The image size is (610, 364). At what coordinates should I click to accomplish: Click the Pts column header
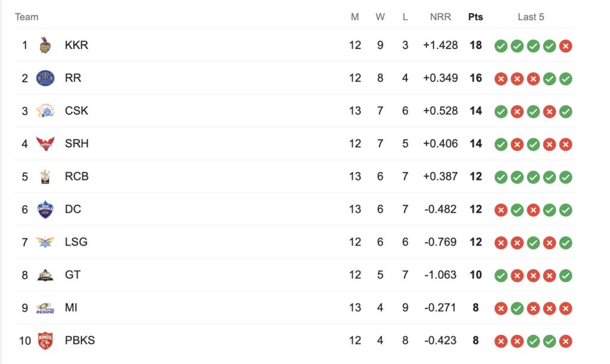click(475, 17)
